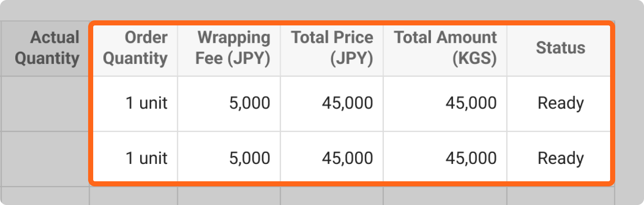Click the second row's Ready status

click(x=560, y=158)
